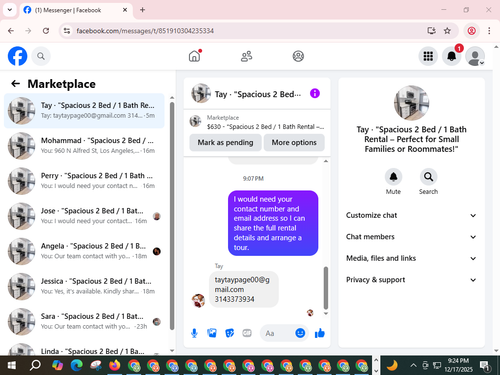Choose a sticker icon in composer
This screenshot has height=375, width=500.
pyautogui.click(x=230, y=333)
